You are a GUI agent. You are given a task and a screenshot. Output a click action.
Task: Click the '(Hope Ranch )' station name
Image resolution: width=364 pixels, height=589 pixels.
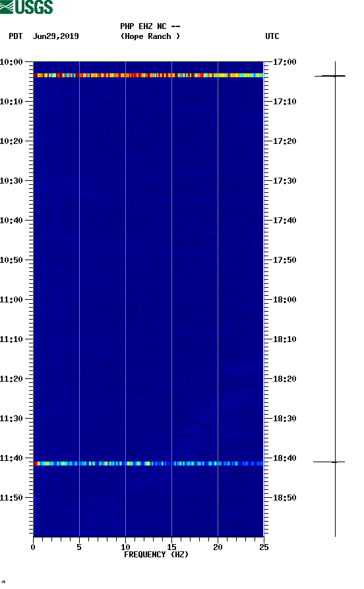[x=150, y=36]
